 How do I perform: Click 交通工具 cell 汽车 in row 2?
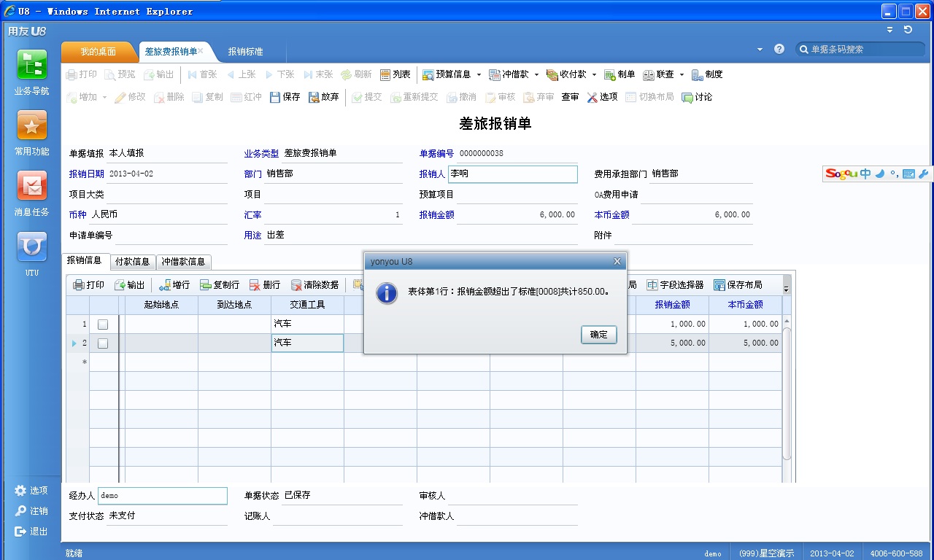click(x=307, y=343)
